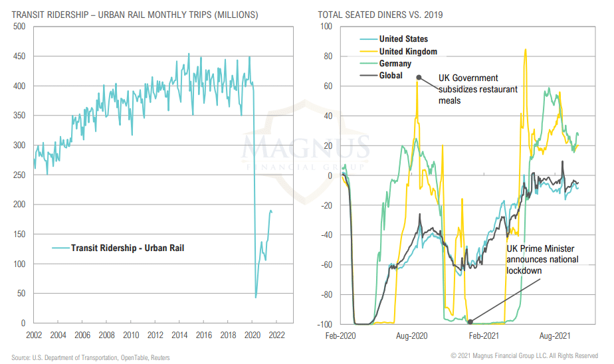Click the United States legend entry
Viewport: 614px width, 364px height.
click(393, 39)
